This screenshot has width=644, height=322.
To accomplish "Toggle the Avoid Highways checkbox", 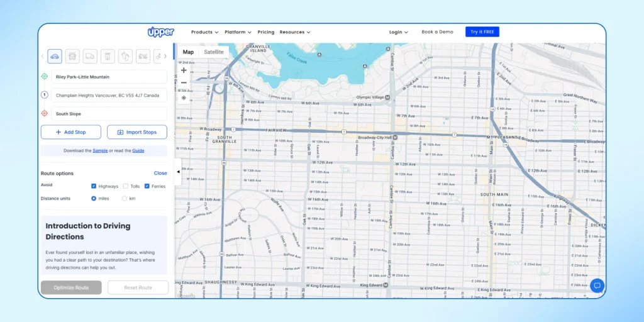I will point(94,186).
